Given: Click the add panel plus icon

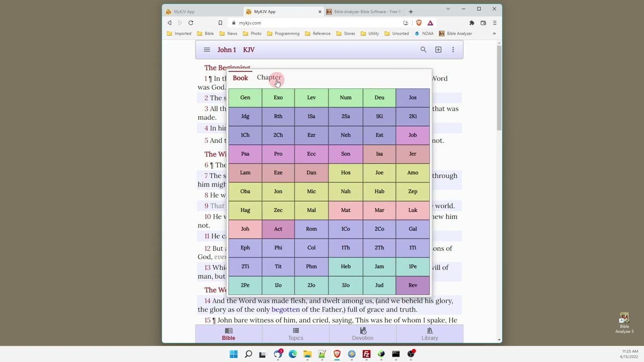Looking at the screenshot, I should pos(438,50).
